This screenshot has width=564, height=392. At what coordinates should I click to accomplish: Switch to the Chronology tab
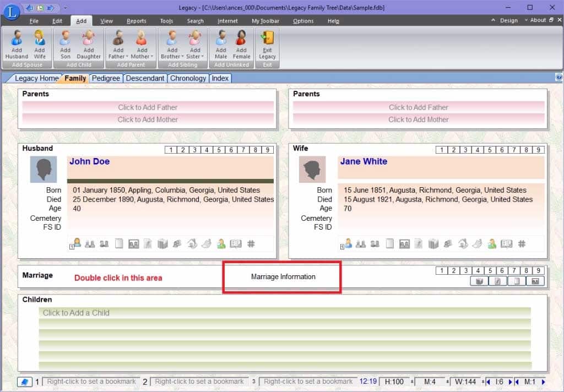click(188, 78)
